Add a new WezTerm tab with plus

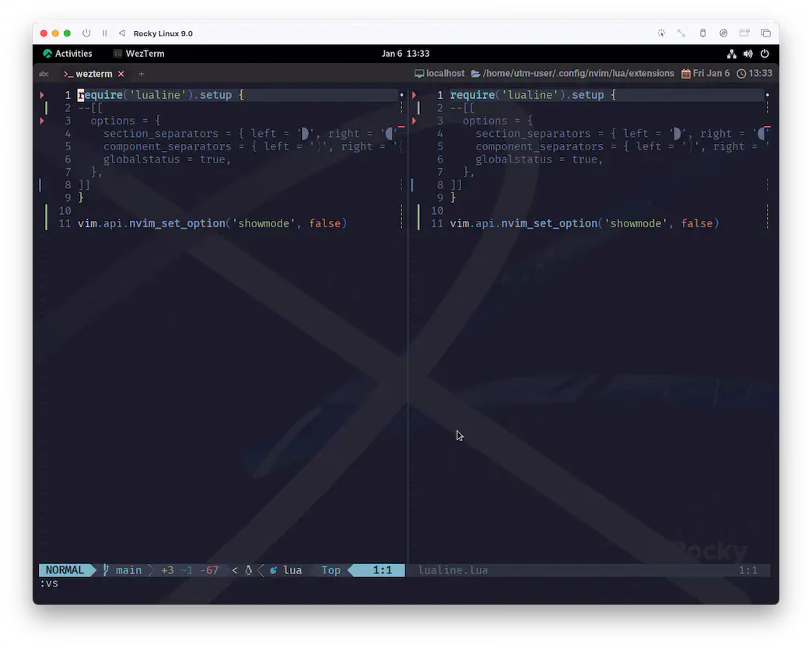click(x=142, y=74)
